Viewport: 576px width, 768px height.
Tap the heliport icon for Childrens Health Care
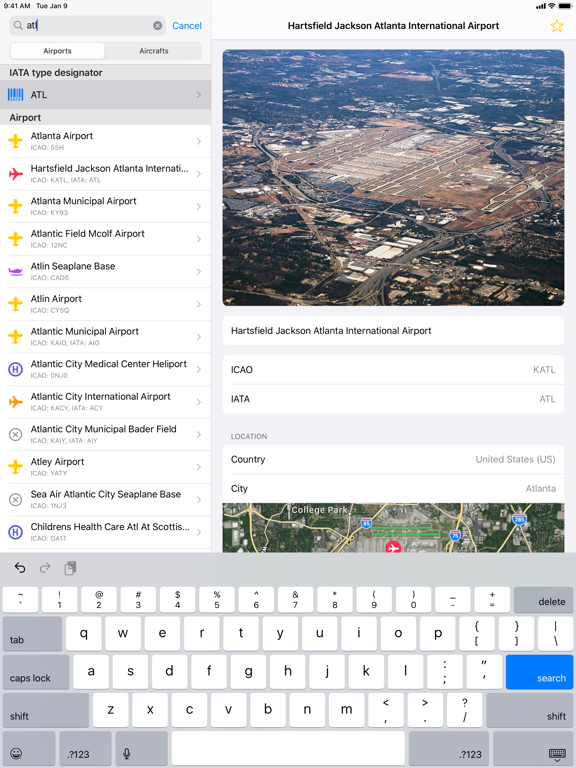click(16, 532)
